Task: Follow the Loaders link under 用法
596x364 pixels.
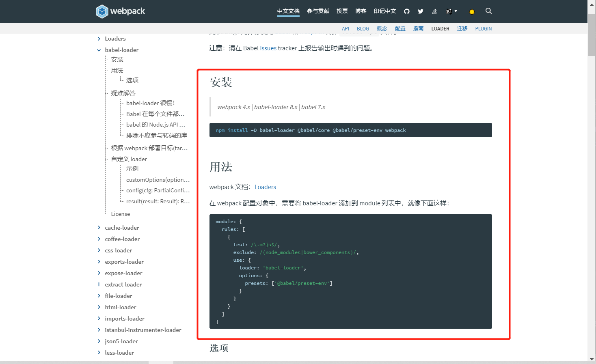Action: point(265,187)
